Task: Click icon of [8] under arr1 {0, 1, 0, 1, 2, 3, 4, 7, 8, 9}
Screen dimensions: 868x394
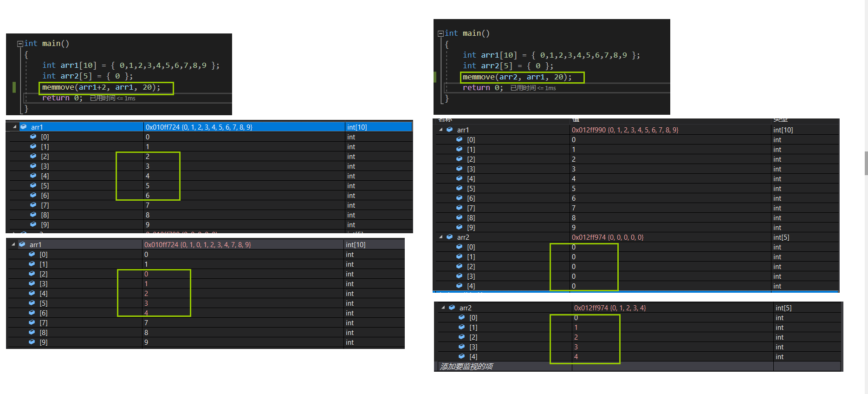Action: [x=32, y=332]
